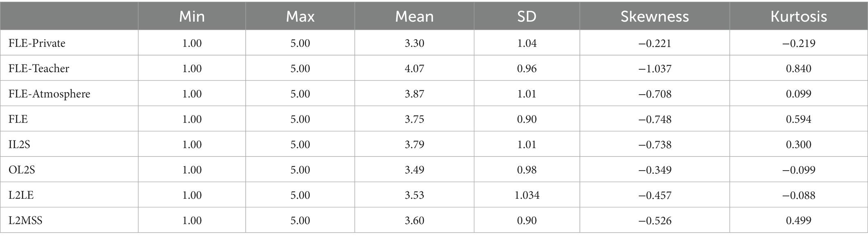868x240 pixels.
Task: Select the OL2S row label
Action: (x=22, y=170)
